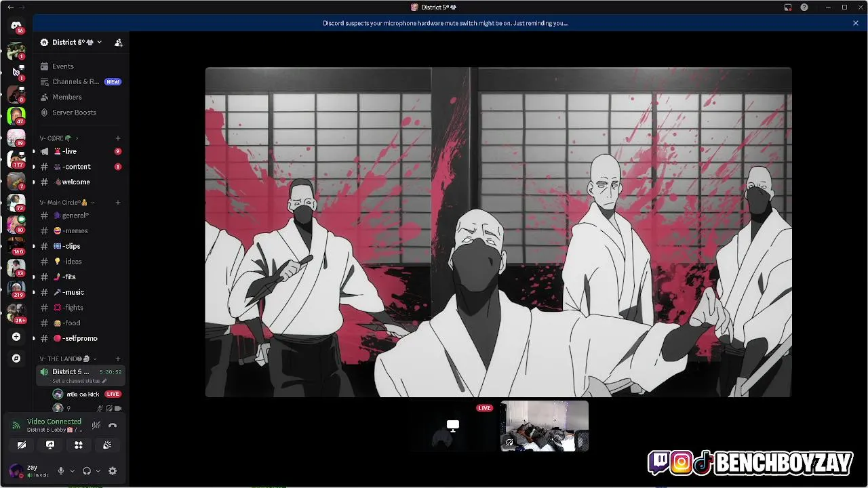Select the webcam feed thumbnail tile
Viewport: 868px width, 488px height.
pyautogui.click(x=545, y=426)
